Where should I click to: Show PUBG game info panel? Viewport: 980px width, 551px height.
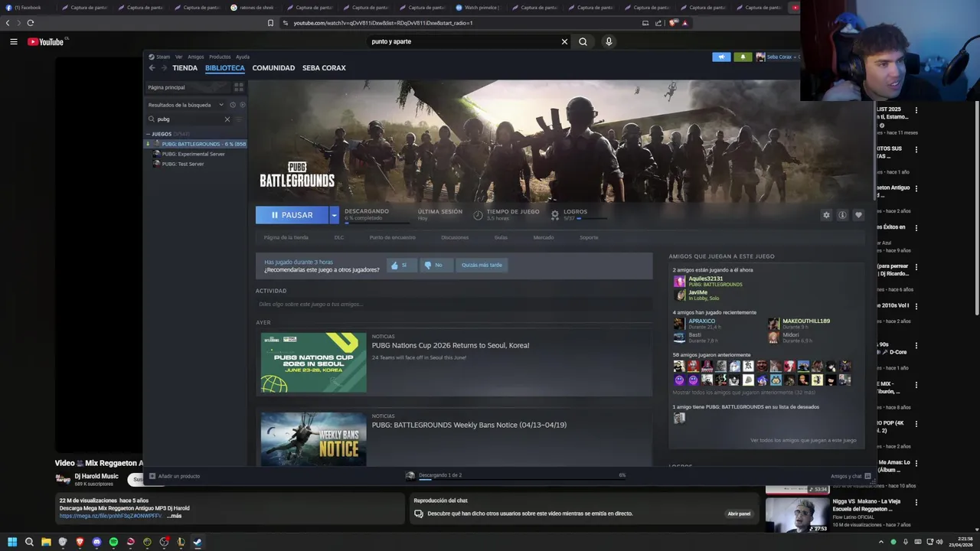[x=842, y=215]
